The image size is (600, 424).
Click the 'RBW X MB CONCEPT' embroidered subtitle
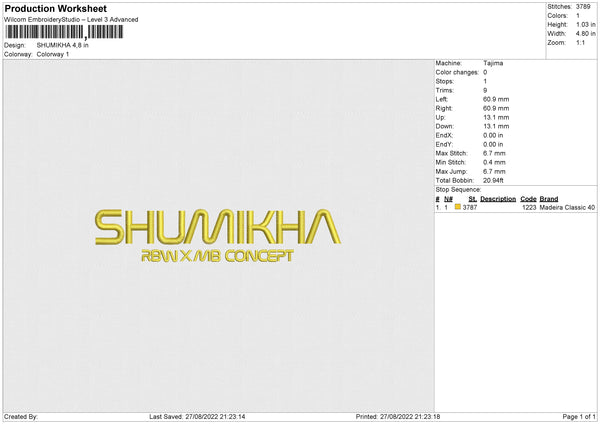point(217,256)
